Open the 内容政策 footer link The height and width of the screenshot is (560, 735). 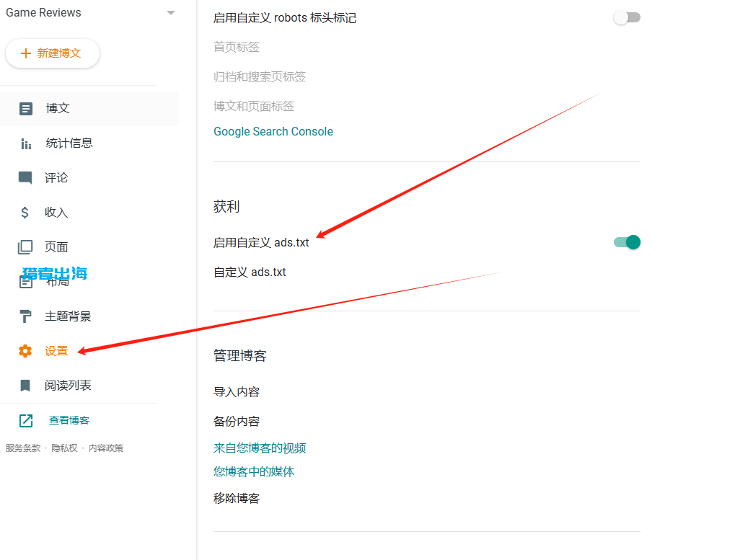coord(106,448)
